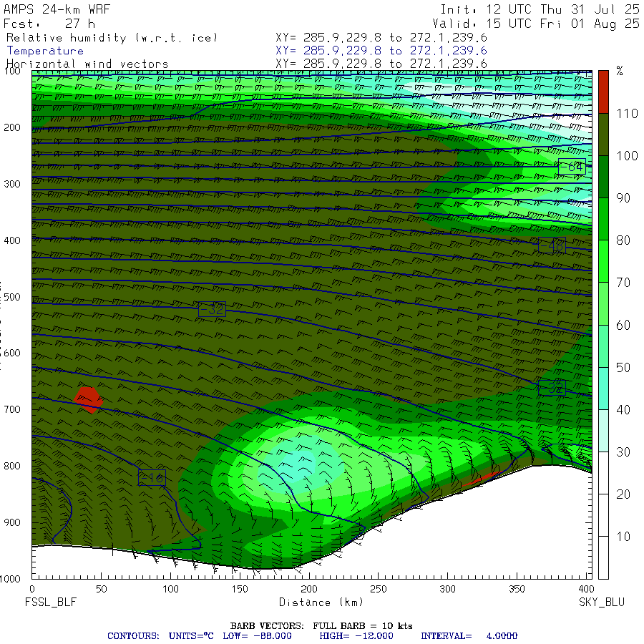Click the '150' distance axis label
This screenshot has width=644, height=644.
click(x=240, y=589)
